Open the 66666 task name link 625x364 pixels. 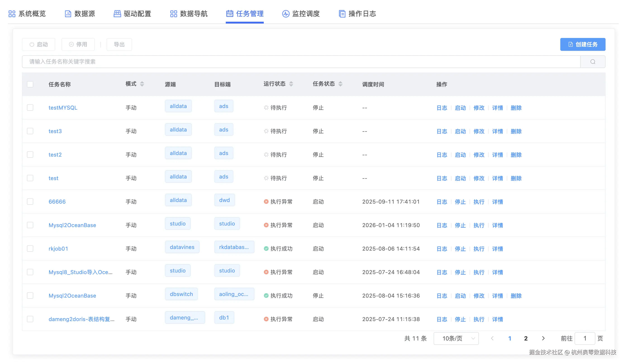(57, 202)
